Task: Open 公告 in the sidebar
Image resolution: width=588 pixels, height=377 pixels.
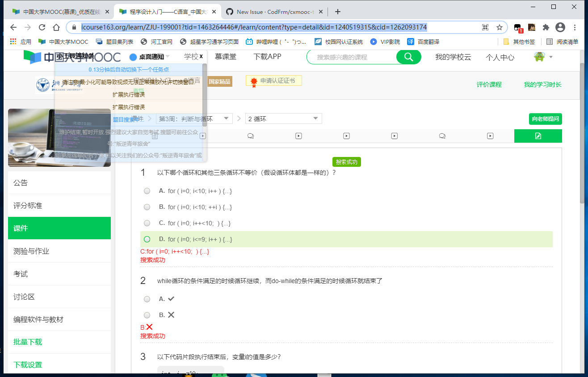Action: tap(59, 182)
